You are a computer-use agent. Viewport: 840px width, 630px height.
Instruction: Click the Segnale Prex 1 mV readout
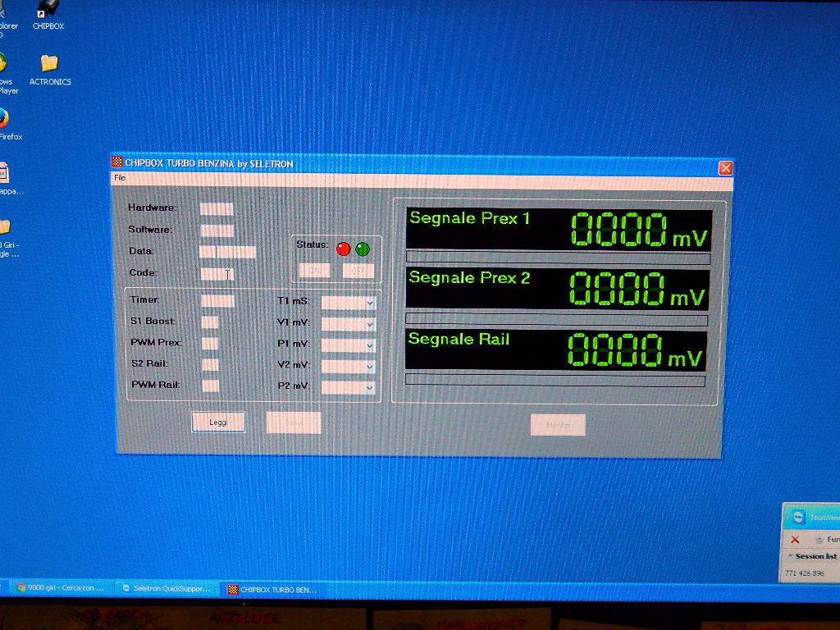[638, 231]
